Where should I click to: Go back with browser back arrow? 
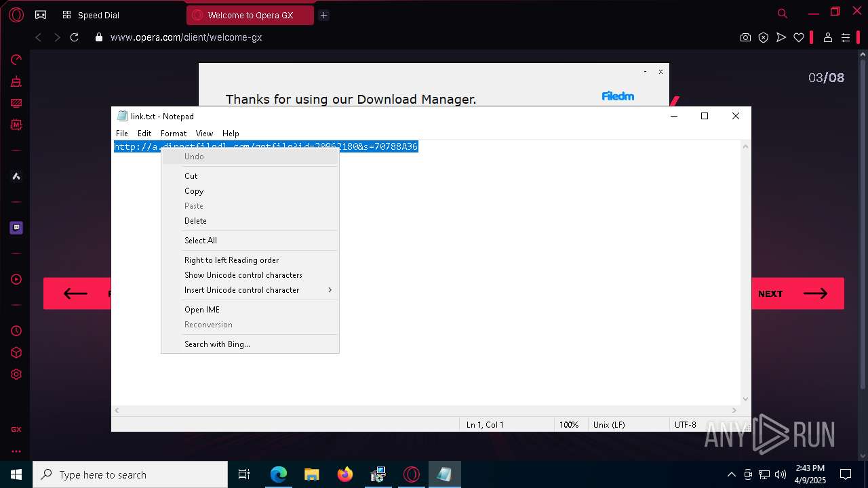pos(39,37)
